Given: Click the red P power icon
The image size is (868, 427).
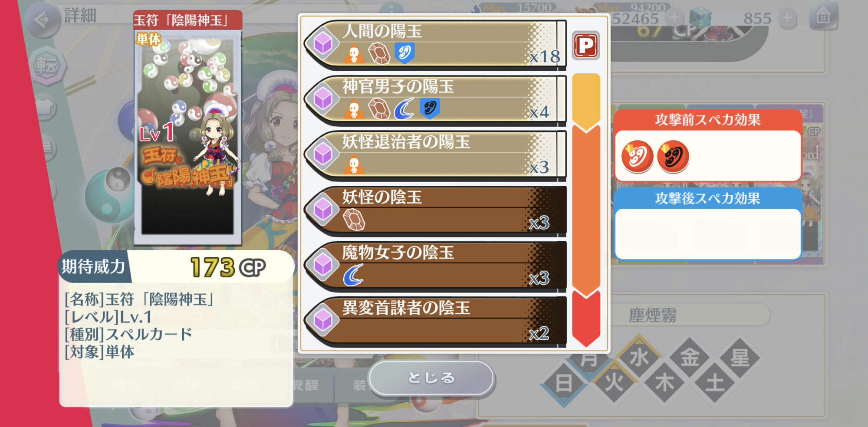Looking at the screenshot, I should pos(586,46).
